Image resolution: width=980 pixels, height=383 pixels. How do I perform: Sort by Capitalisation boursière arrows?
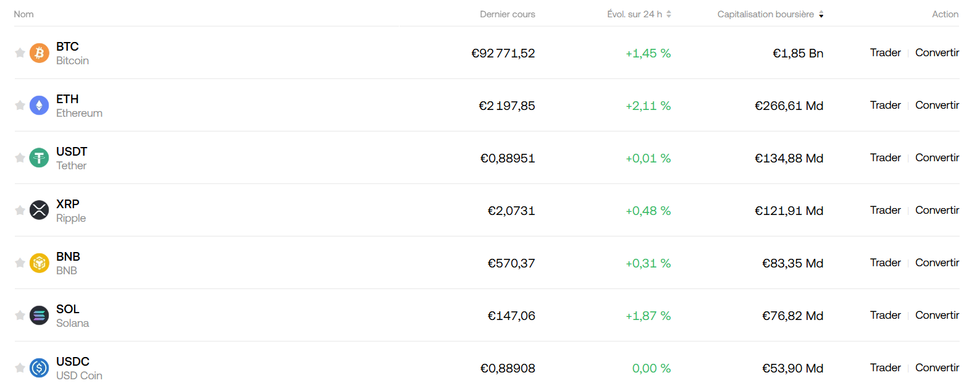click(821, 14)
